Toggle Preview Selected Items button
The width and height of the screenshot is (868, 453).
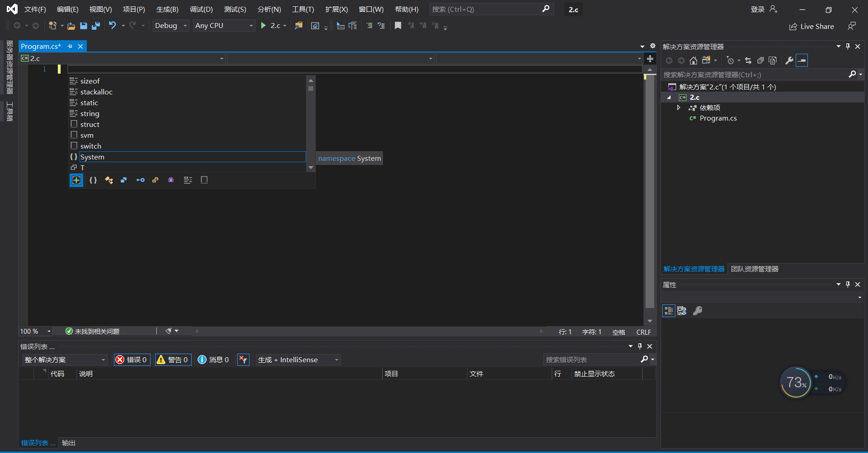coord(802,61)
